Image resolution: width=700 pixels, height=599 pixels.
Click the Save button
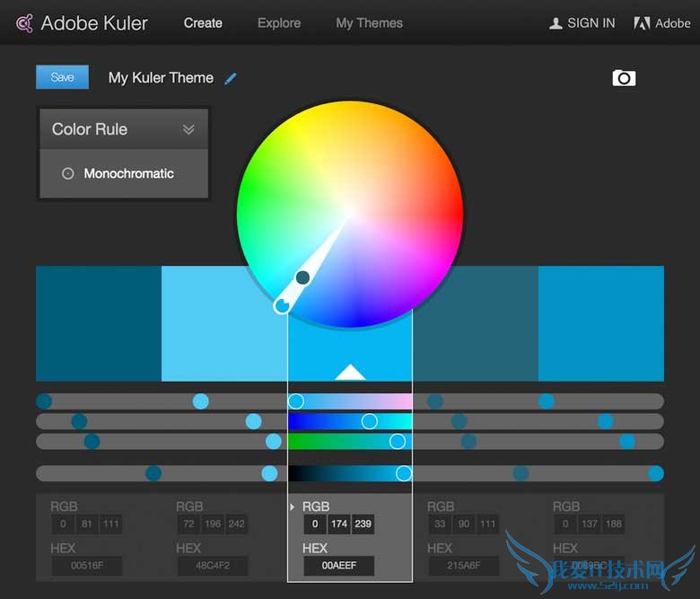(62, 77)
